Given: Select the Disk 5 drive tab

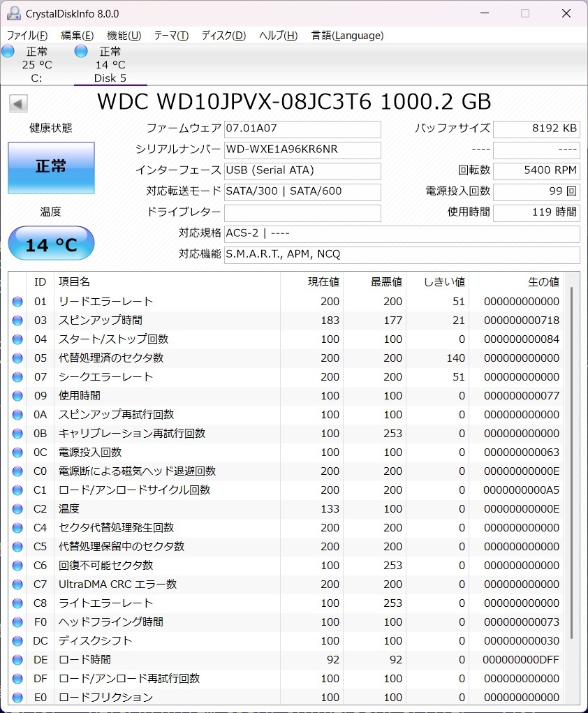Looking at the screenshot, I should [x=110, y=64].
